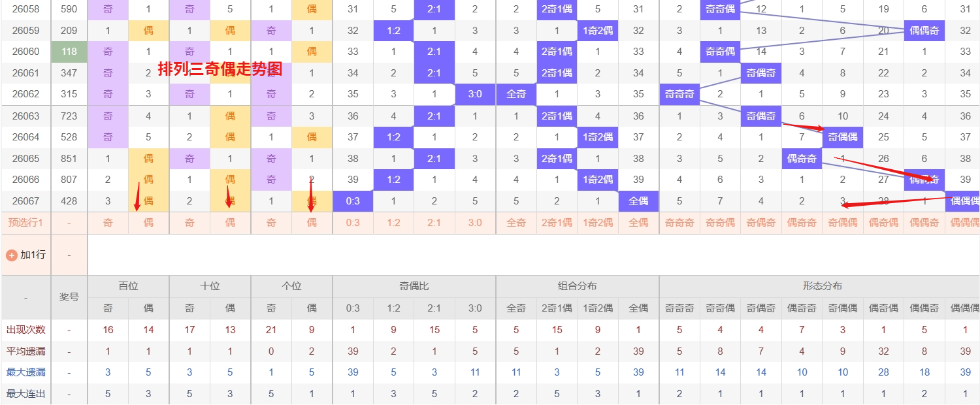This screenshot has width=980, height=405.
Task: Toggle 奇 selection in hundreds column of 预选行1
Action: (107, 223)
